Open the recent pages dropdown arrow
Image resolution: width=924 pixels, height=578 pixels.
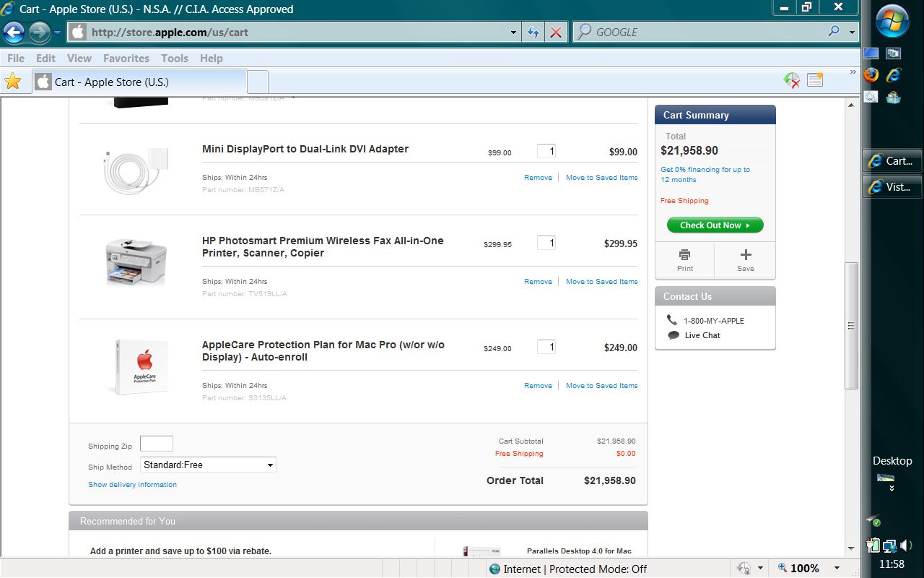point(58,33)
